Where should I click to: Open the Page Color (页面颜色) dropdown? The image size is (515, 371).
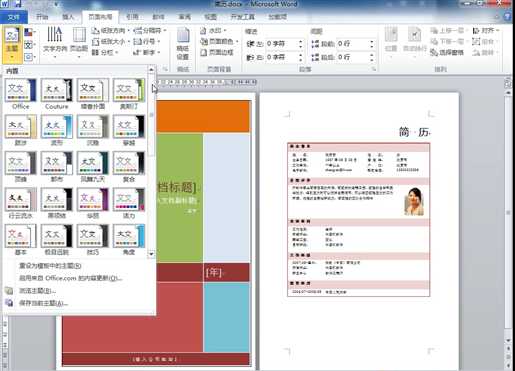pos(219,42)
